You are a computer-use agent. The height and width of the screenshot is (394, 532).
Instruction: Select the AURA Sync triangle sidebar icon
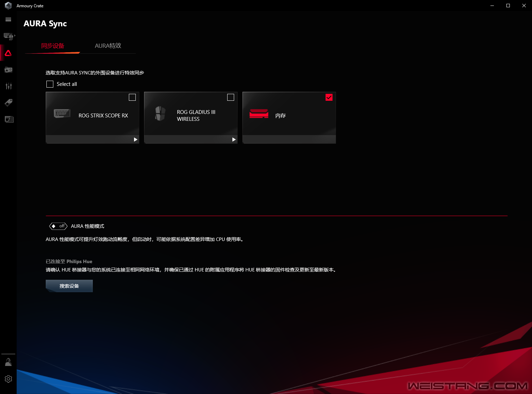(x=8, y=53)
